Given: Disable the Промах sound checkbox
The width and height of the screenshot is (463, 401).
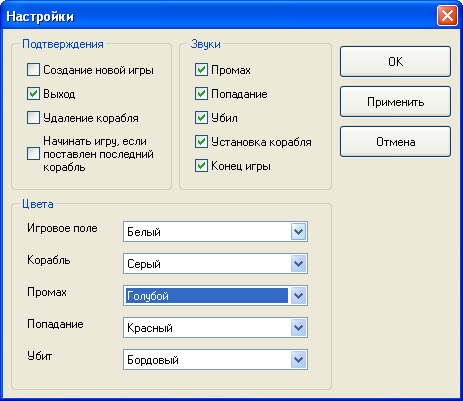Looking at the screenshot, I should (201, 70).
